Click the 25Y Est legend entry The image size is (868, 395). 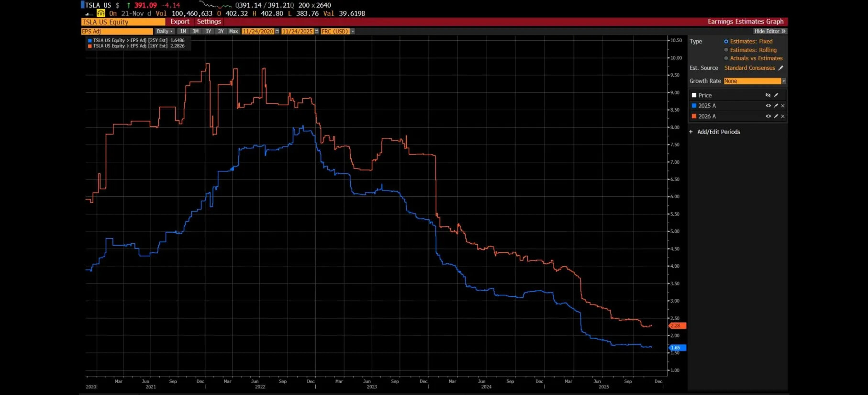coord(136,41)
